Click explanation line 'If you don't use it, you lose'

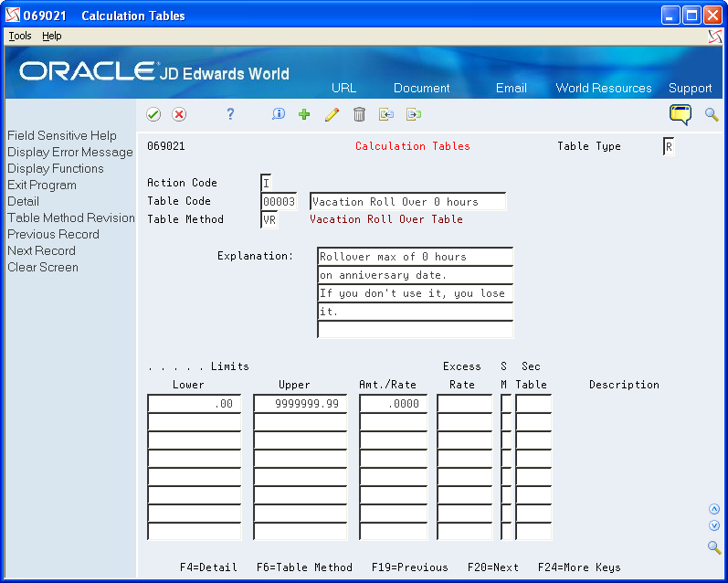415,293
